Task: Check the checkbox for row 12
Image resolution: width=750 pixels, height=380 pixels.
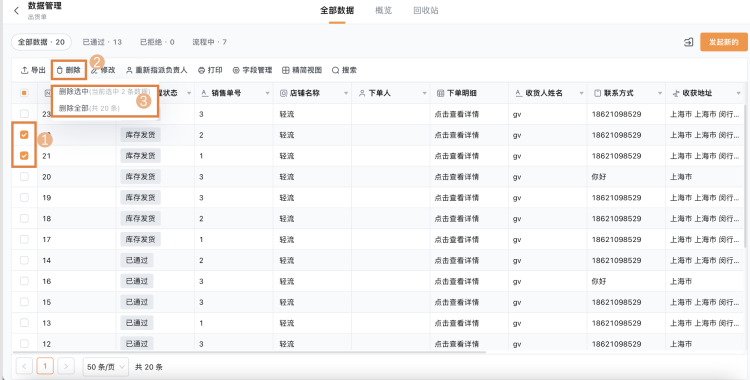Action: [x=24, y=344]
